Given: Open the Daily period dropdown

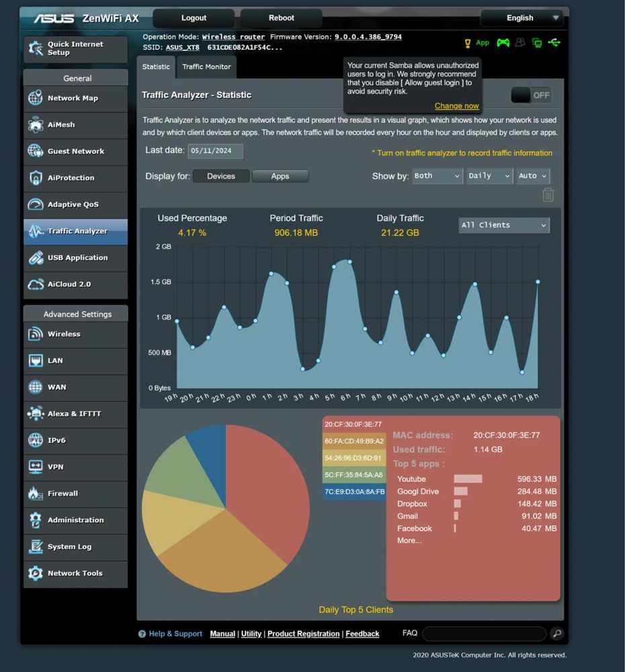Looking at the screenshot, I should (489, 175).
